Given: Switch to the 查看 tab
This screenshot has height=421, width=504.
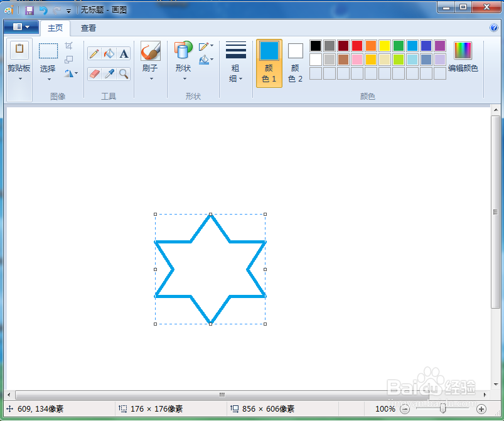Looking at the screenshot, I should pyautogui.click(x=88, y=28).
